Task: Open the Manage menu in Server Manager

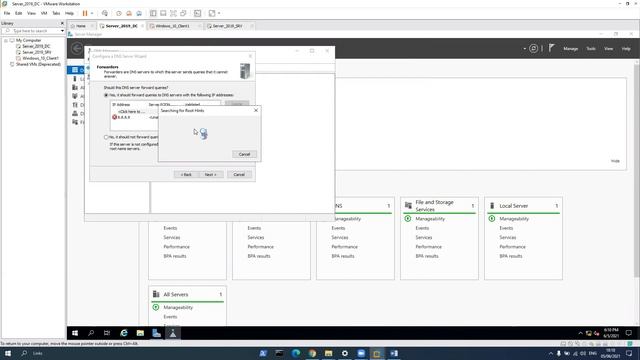Action: 571,49
